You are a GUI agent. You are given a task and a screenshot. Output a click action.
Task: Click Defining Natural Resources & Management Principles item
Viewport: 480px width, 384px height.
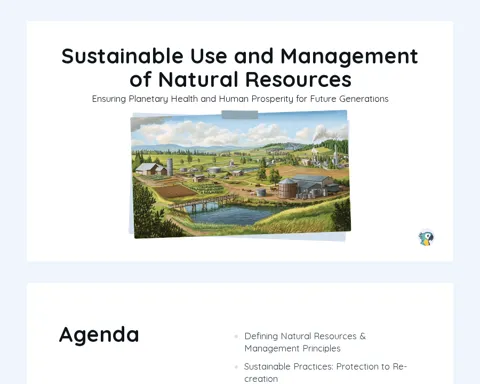pyautogui.click(x=305, y=342)
